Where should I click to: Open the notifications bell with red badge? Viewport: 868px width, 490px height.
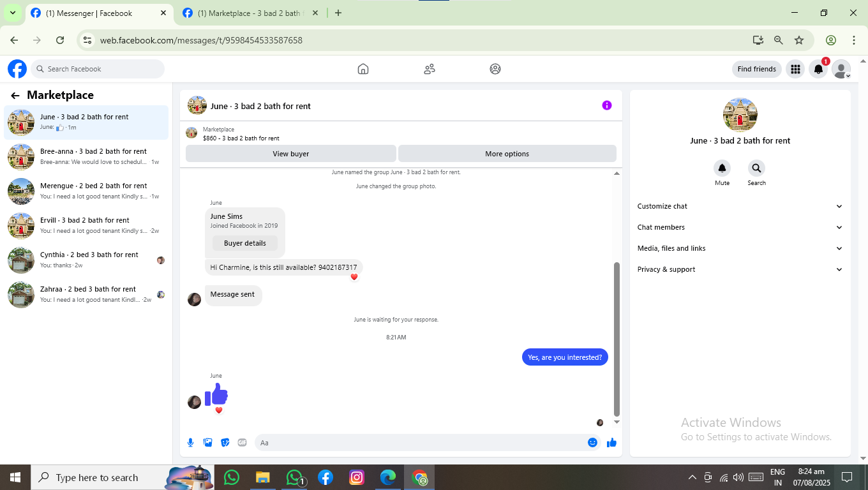click(x=819, y=69)
